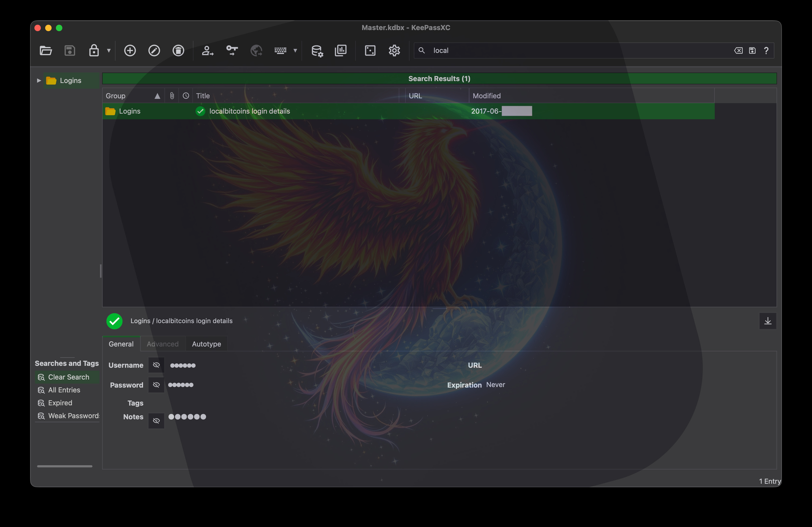Image resolution: width=812 pixels, height=527 pixels.
Task: Open database settings icon
Action: tap(317, 50)
